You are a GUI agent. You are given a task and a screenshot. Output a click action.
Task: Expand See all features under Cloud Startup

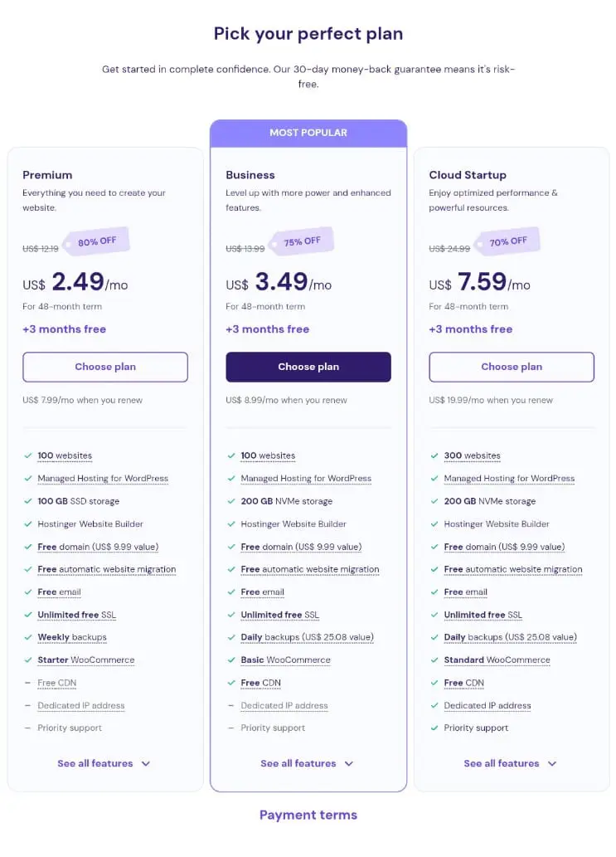pos(510,763)
